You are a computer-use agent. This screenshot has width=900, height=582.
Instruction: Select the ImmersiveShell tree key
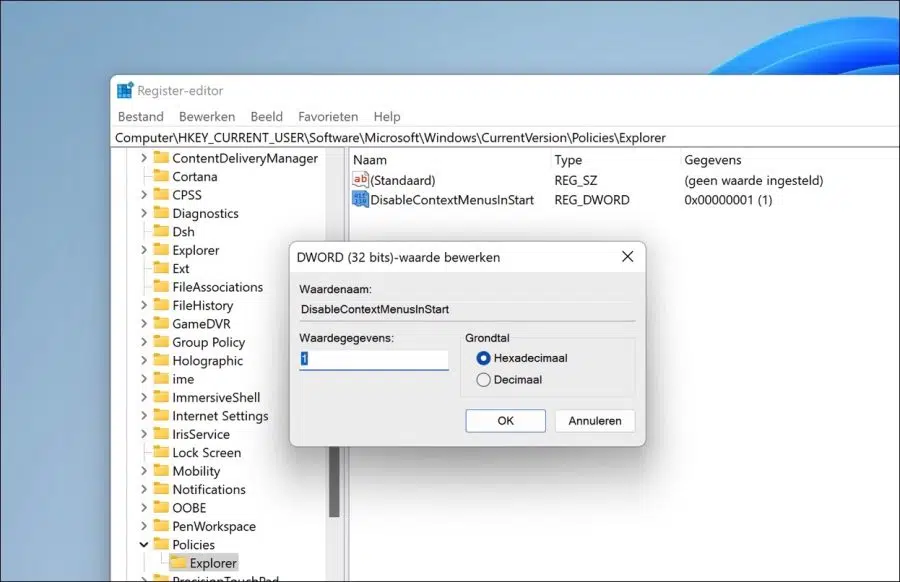pos(216,397)
